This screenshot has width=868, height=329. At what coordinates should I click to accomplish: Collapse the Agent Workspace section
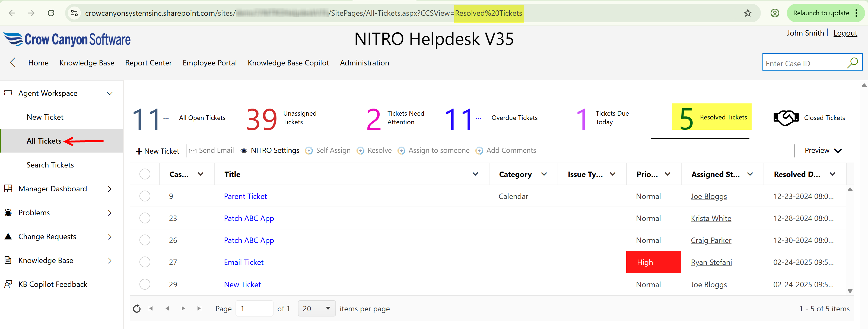110,93
